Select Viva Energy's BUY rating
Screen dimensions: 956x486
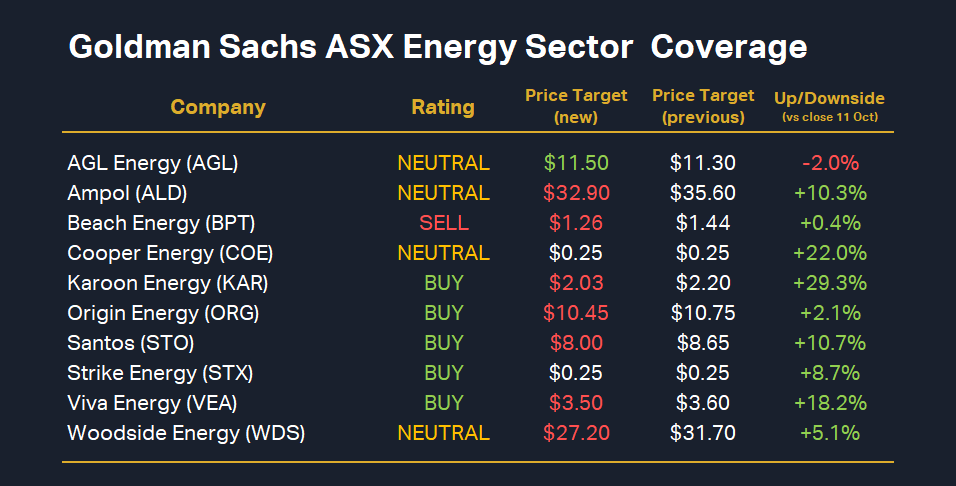pyautogui.click(x=444, y=403)
